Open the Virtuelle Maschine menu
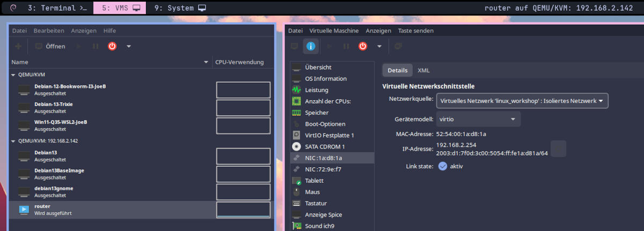 coord(334,31)
